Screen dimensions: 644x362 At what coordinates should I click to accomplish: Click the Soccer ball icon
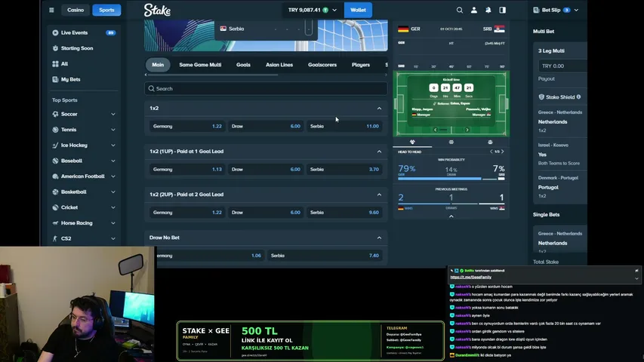point(55,114)
